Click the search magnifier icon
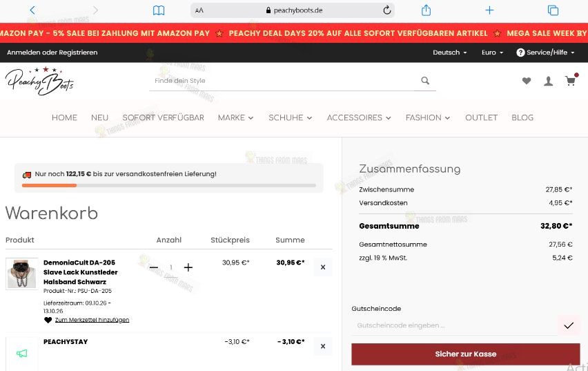588x371 pixels. pyautogui.click(x=425, y=80)
